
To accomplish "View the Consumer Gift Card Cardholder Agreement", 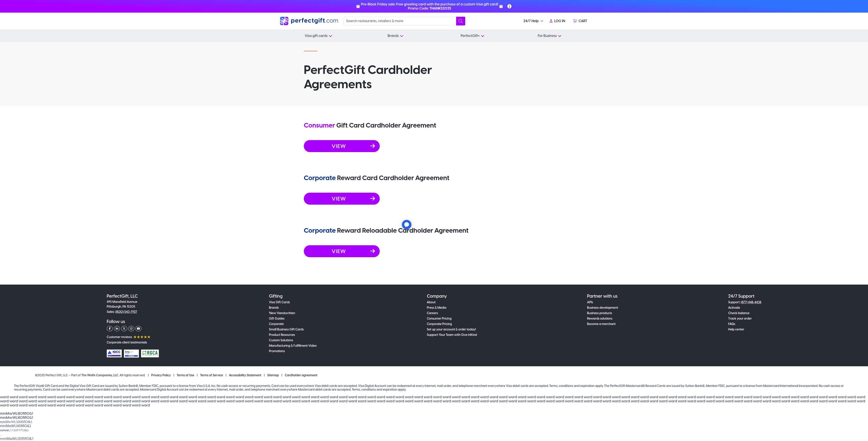I will click(x=342, y=146).
